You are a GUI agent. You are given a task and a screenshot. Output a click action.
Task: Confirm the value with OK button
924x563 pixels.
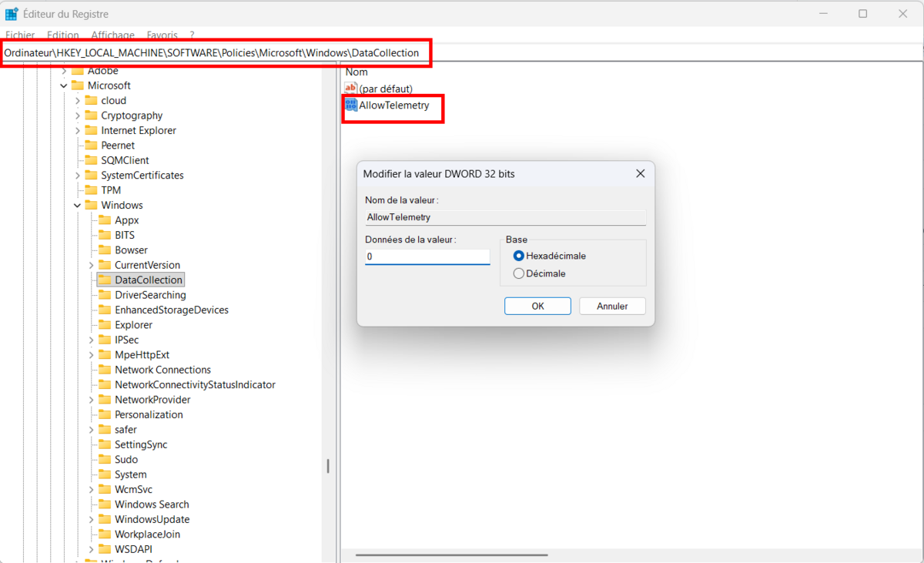click(537, 306)
